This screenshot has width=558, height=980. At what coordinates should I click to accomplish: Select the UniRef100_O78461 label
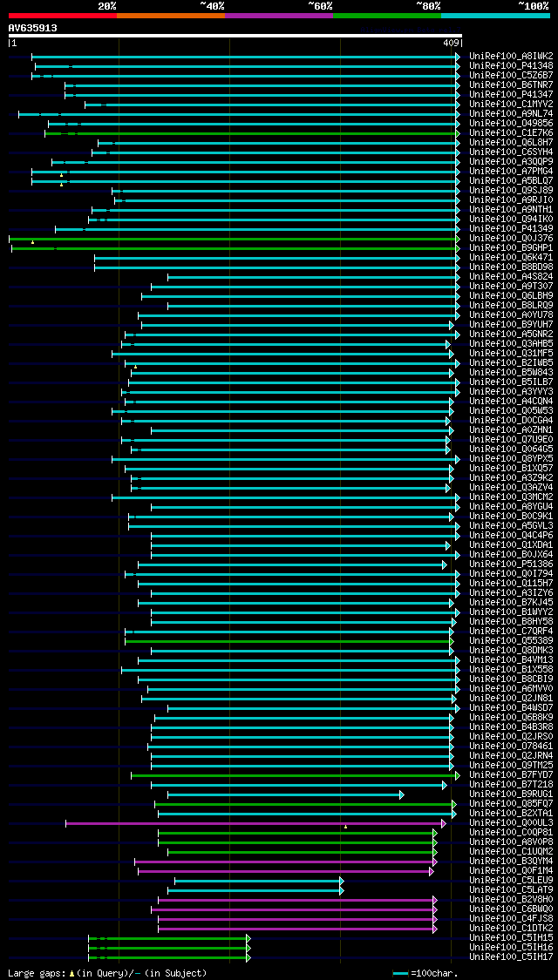pyautogui.click(x=511, y=747)
